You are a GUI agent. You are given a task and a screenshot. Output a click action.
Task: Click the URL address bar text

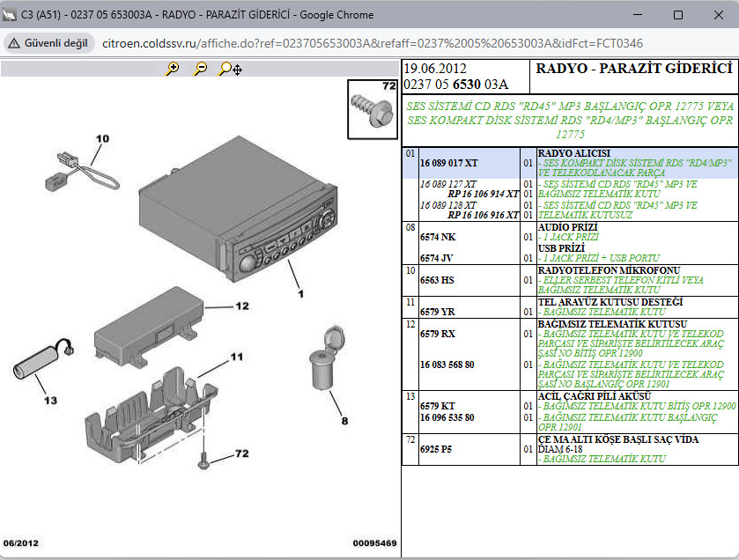tap(370, 43)
